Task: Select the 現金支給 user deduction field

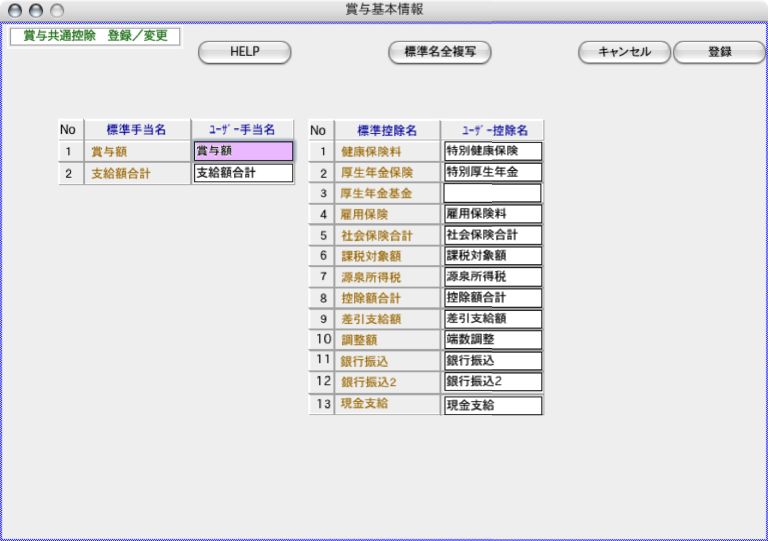Action: click(x=492, y=405)
